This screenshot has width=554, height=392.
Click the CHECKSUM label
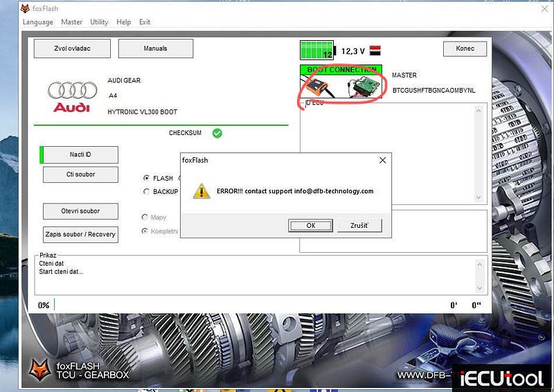[x=185, y=133]
